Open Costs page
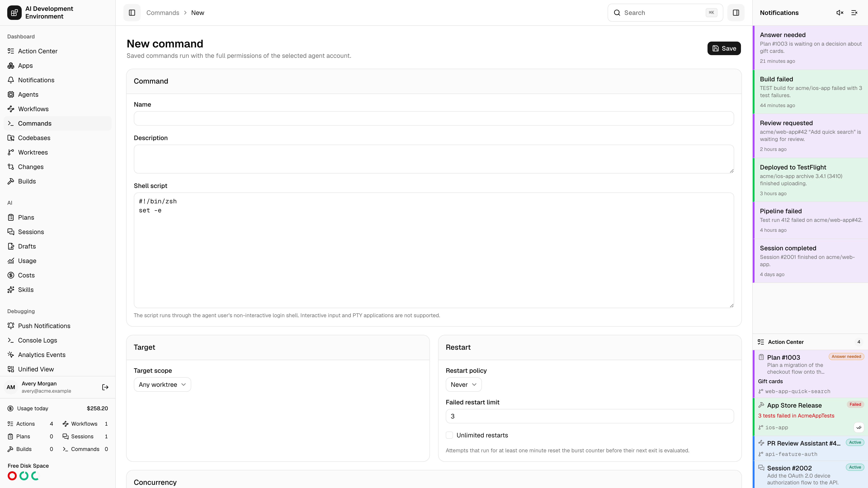This screenshot has width=868, height=488. 58,275
